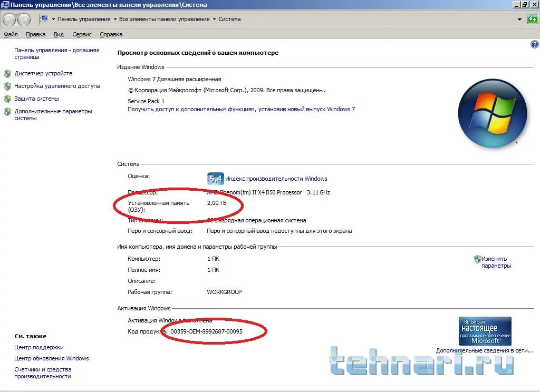Open Дополнительные параметры системы link
The height and width of the screenshot is (392, 540).
(53, 115)
